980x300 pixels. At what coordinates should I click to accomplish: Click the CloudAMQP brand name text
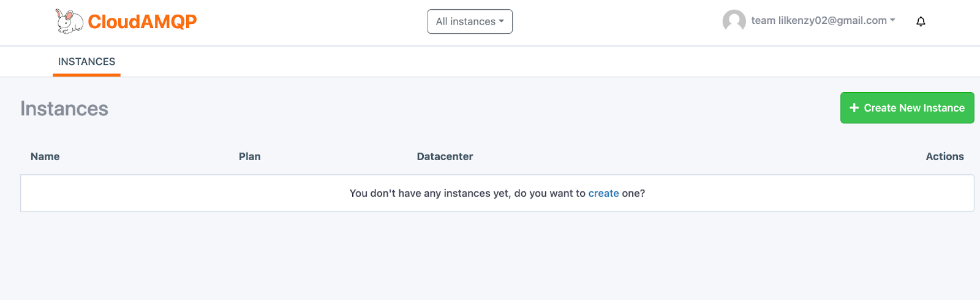coord(142,21)
